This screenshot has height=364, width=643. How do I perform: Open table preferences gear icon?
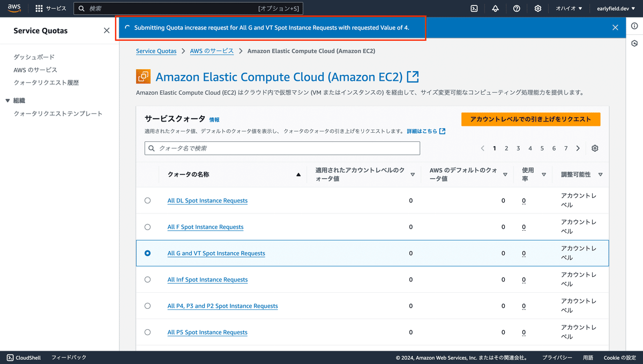click(595, 148)
